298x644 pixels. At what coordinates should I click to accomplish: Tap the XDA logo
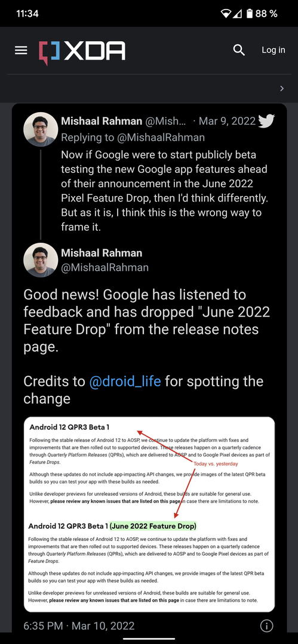(x=82, y=52)
